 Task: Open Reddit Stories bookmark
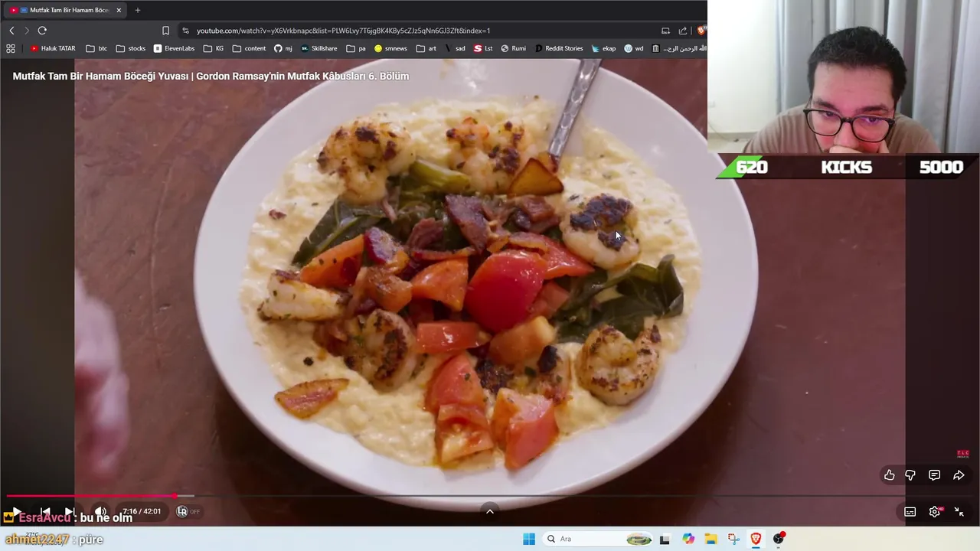[559, 48]
